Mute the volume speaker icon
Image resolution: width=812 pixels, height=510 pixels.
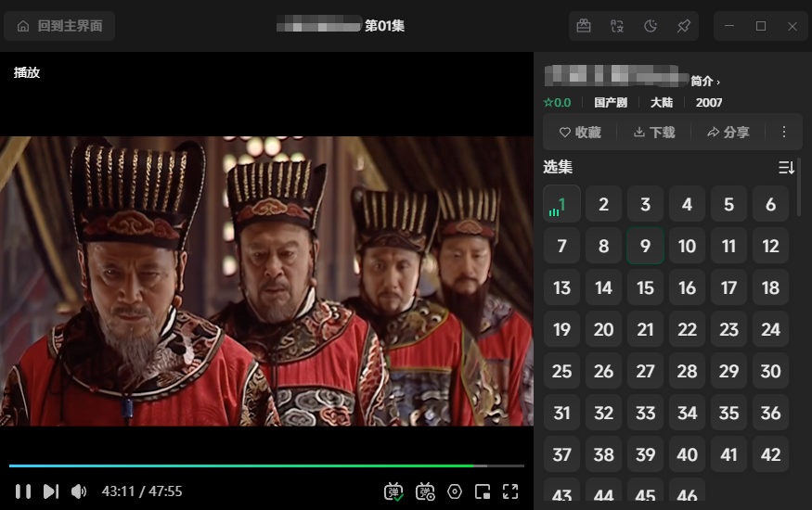click(79, 491)
